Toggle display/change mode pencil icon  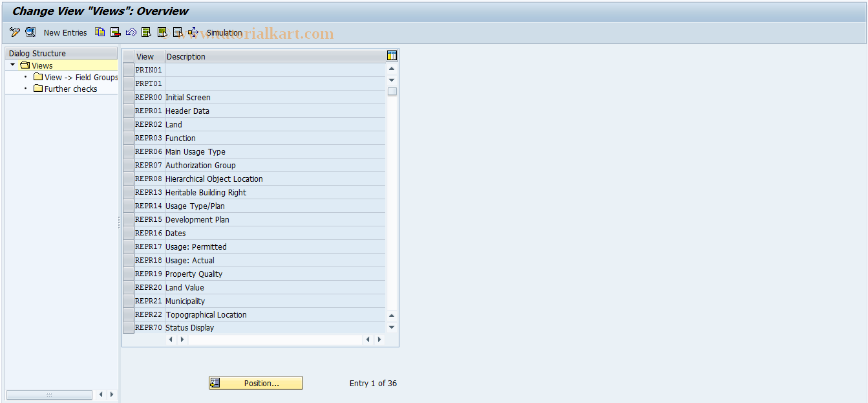coord(15,32)
